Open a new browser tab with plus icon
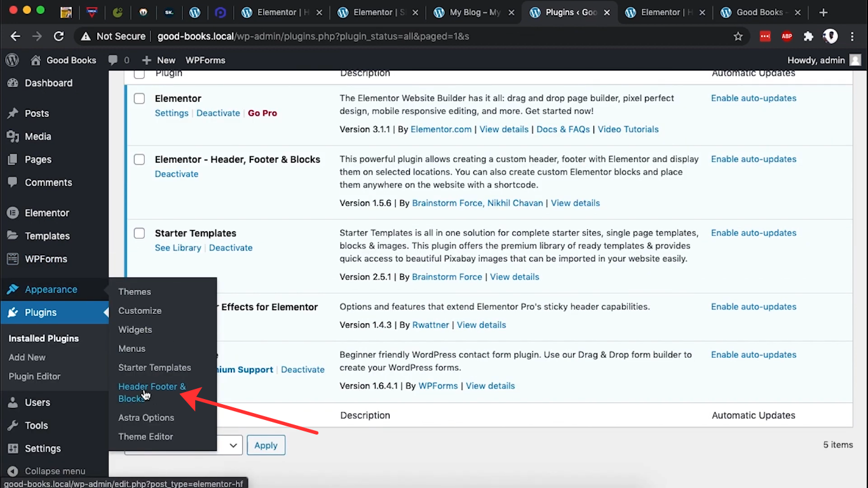The height and width of the screenshot is (488, 868). pos(824,12)
